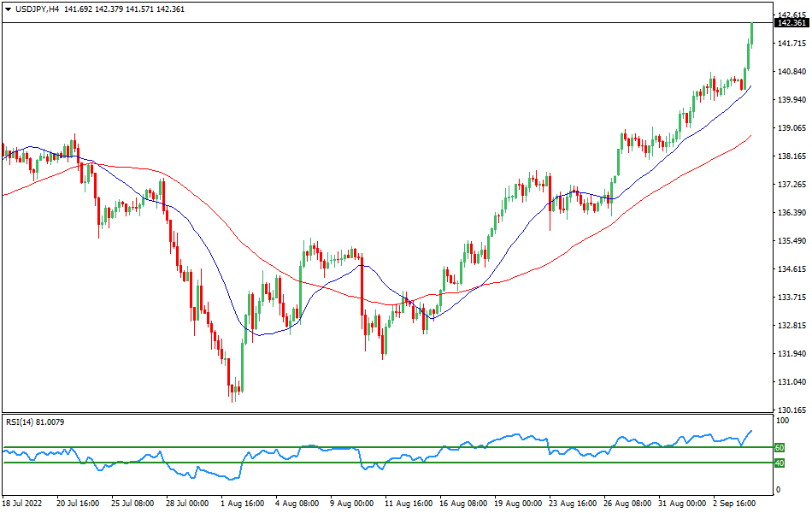Image resolution: width=812 pixels, height=513 pixels.
Task: Click the 130.165 price scale label
Action: point(791,410)
